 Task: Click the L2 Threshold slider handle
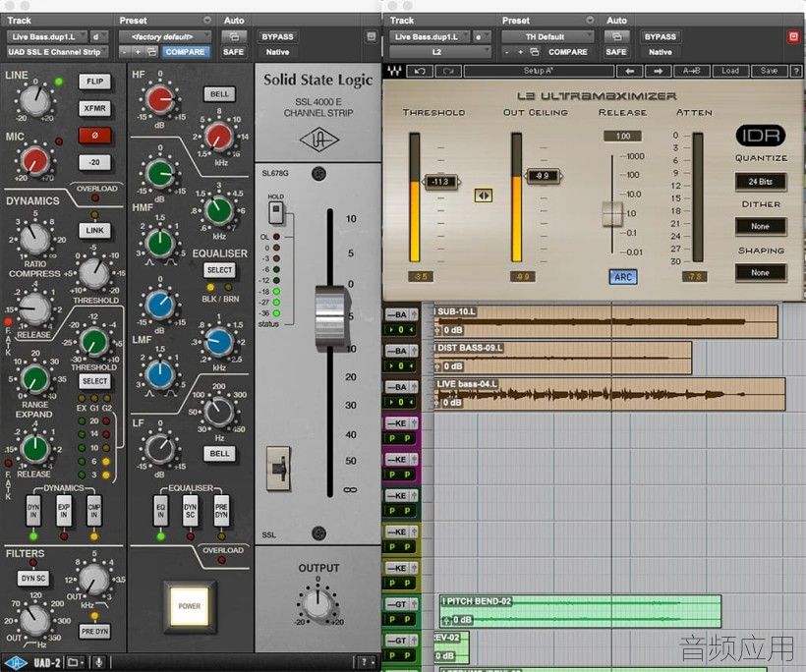point(440,182)
